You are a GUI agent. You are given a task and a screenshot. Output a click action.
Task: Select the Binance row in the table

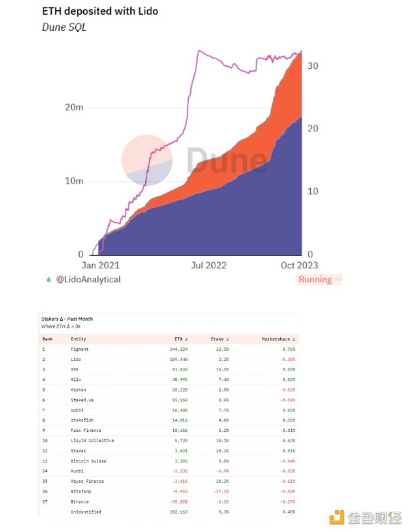tap(168, 502)
